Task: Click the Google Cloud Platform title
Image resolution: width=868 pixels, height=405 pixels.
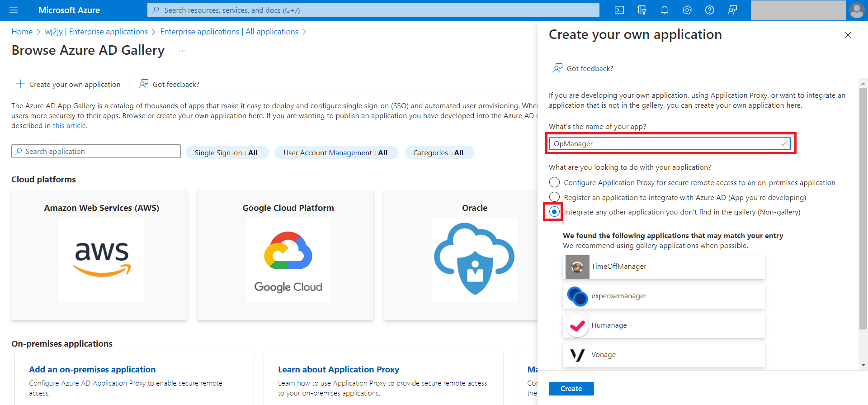Action: pos(288,208)
